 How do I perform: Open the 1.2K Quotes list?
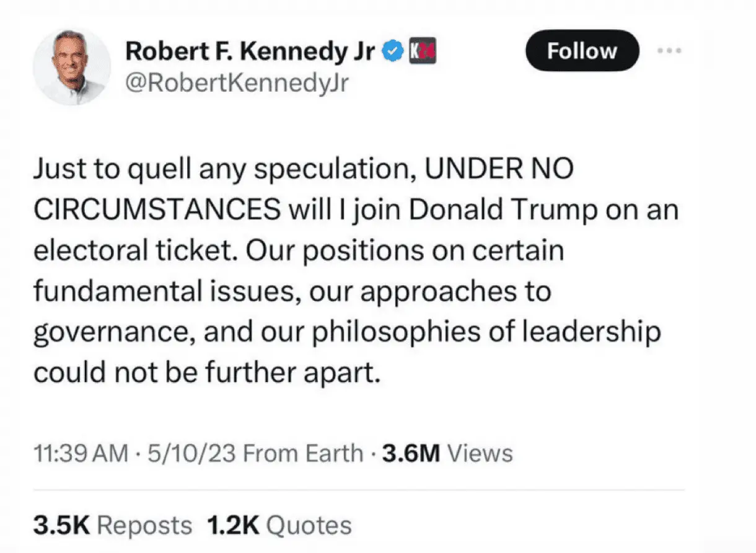(x=278, y=525)
